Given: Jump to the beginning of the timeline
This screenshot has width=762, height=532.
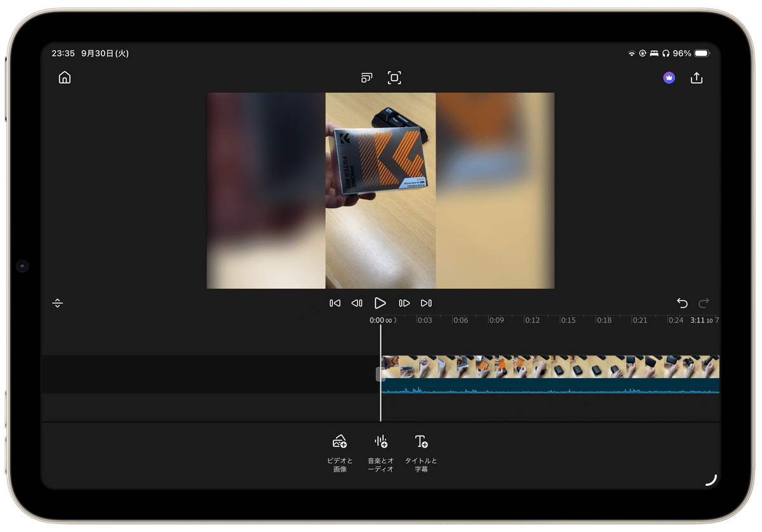Looking at the screenshot, I should pyautogui.click(x=335, y=303).
